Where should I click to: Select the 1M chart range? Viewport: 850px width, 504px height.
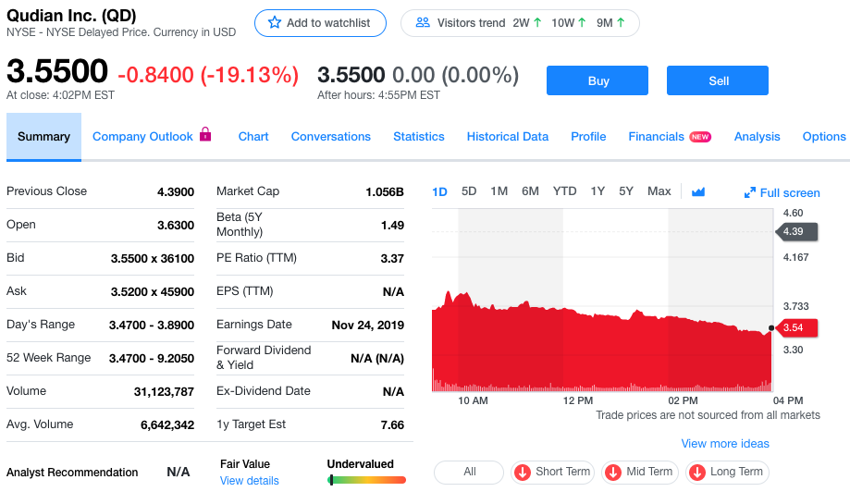(x=499, y=191)
